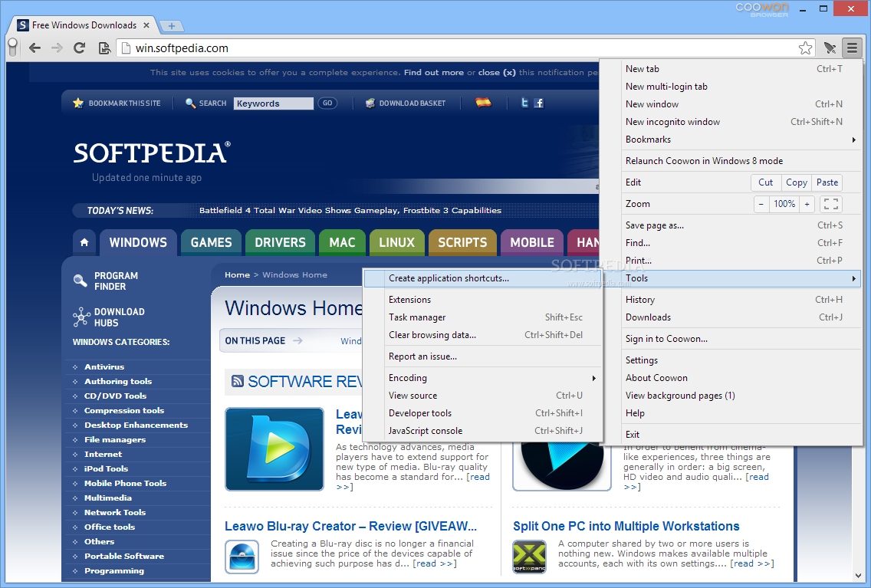Screen dimensions: 871x588
Task: Decrease zoom with minus button
Action: [x=761, y=204]
